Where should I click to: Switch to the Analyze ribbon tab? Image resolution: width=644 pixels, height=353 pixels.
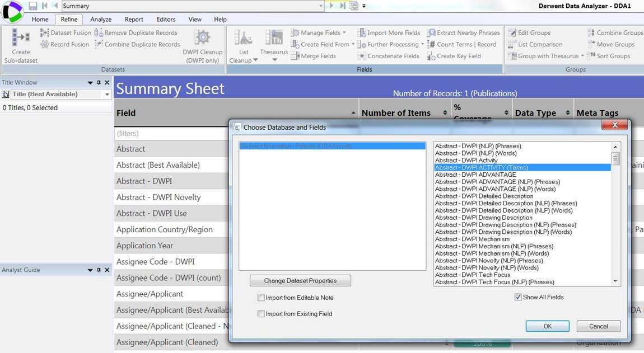click(x=101, y=18)
